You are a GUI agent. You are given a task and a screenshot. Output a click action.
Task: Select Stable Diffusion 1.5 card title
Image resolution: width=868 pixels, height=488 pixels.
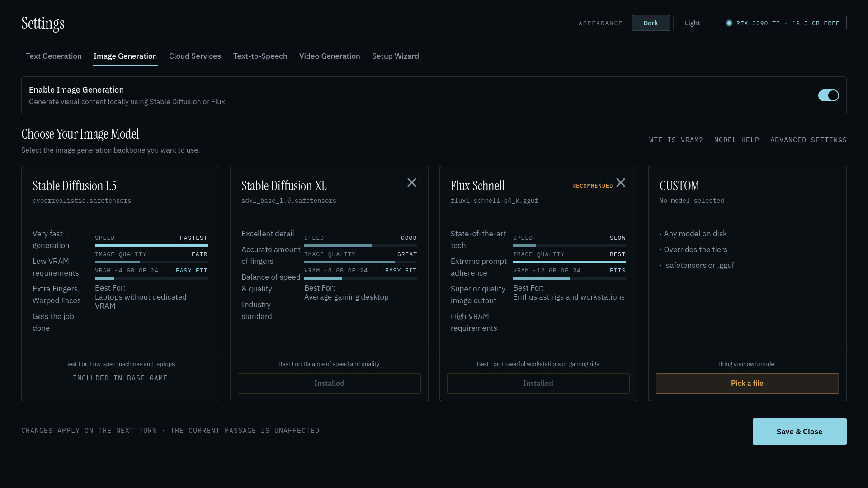75,186
